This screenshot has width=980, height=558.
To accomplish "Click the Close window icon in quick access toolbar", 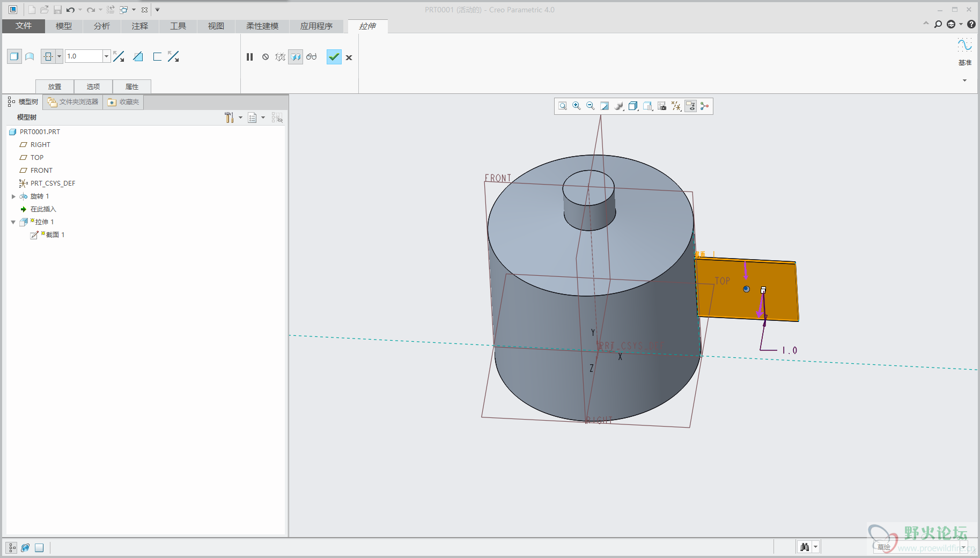I will click(x=144, y=10).
